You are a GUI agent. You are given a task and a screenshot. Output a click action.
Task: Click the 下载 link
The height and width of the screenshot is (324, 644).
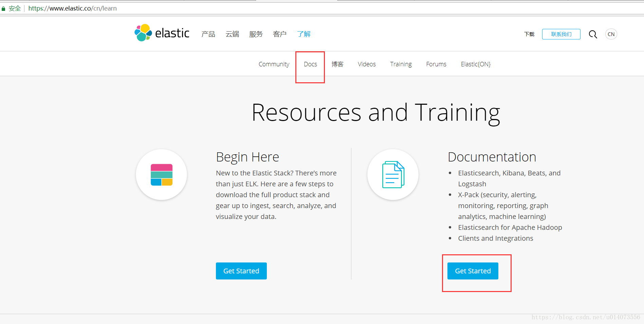(529, 34)
